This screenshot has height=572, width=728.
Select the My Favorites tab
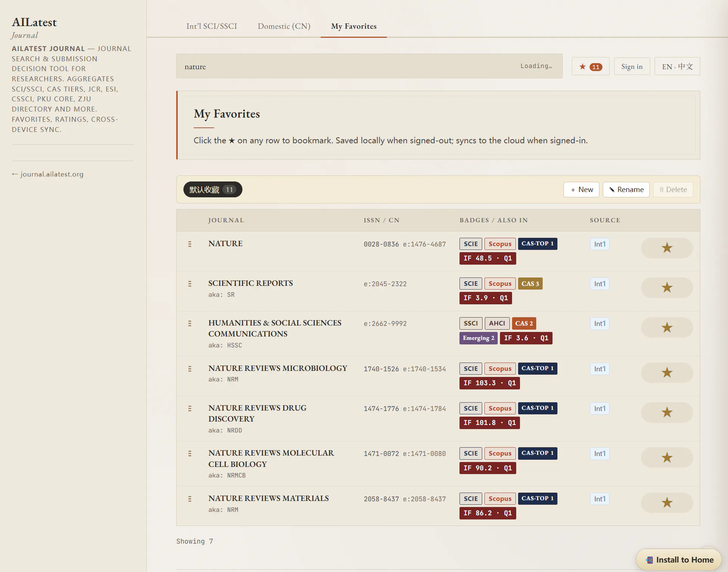354,26
